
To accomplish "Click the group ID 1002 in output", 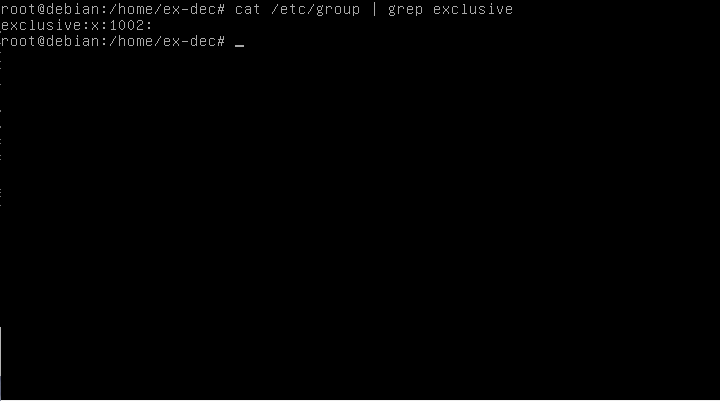I will coord(127,25).
